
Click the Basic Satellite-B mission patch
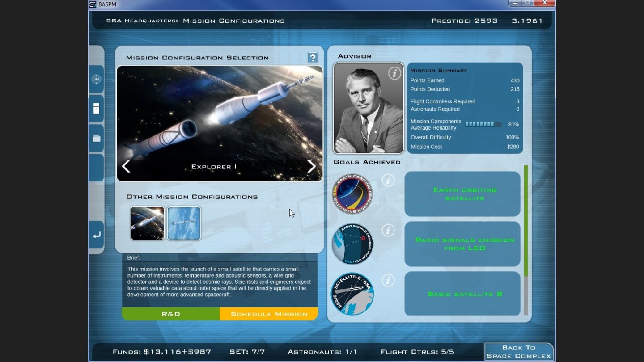(352, 293)
